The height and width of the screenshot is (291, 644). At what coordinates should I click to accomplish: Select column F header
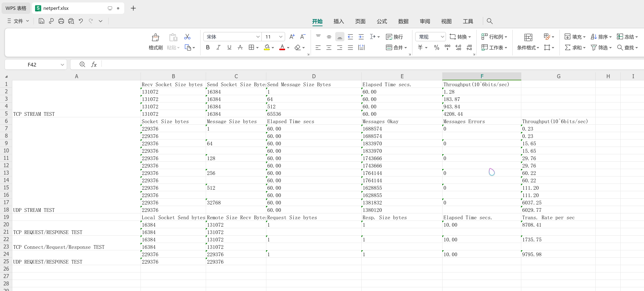click(x=482, y=76)
